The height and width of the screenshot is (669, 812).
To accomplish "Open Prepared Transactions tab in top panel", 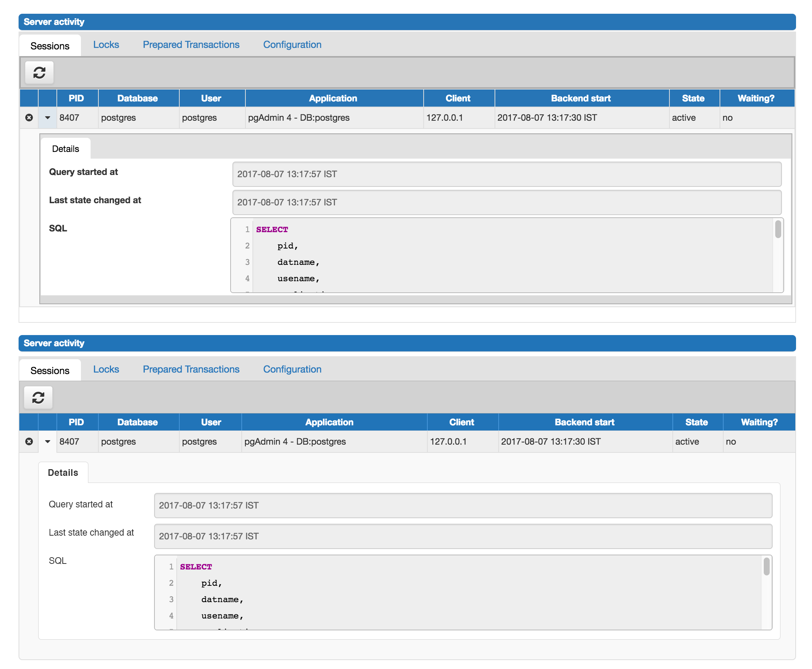I will (191, 45).
